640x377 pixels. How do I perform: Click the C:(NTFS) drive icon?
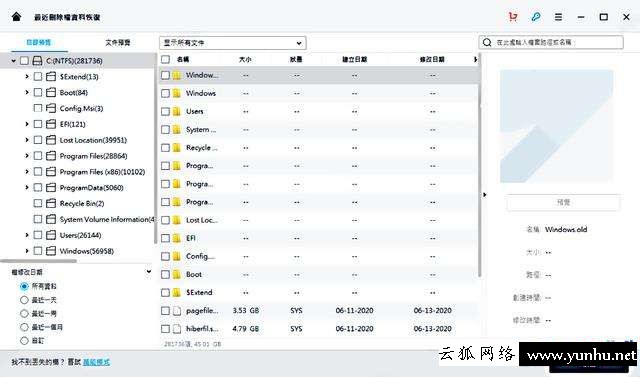pyautogui.click(x=37, y=61)
